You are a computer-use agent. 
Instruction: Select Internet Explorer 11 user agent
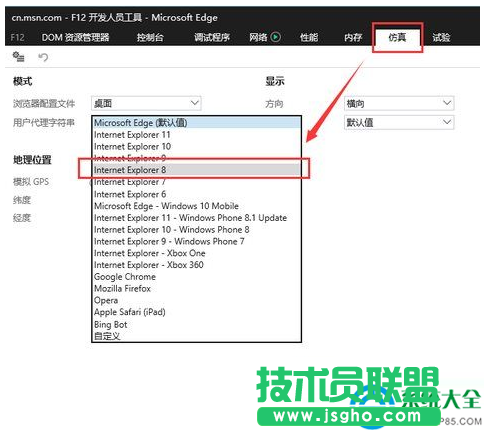(197, 135)
